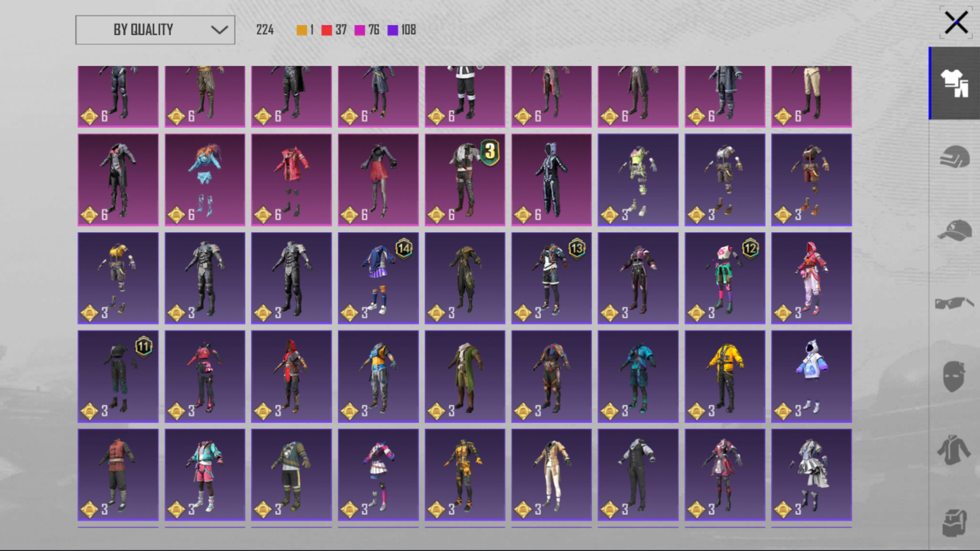The width and height of the screenshot is (980, 551).
Task: Open the backpack category icon
Action: click(954, 523)
